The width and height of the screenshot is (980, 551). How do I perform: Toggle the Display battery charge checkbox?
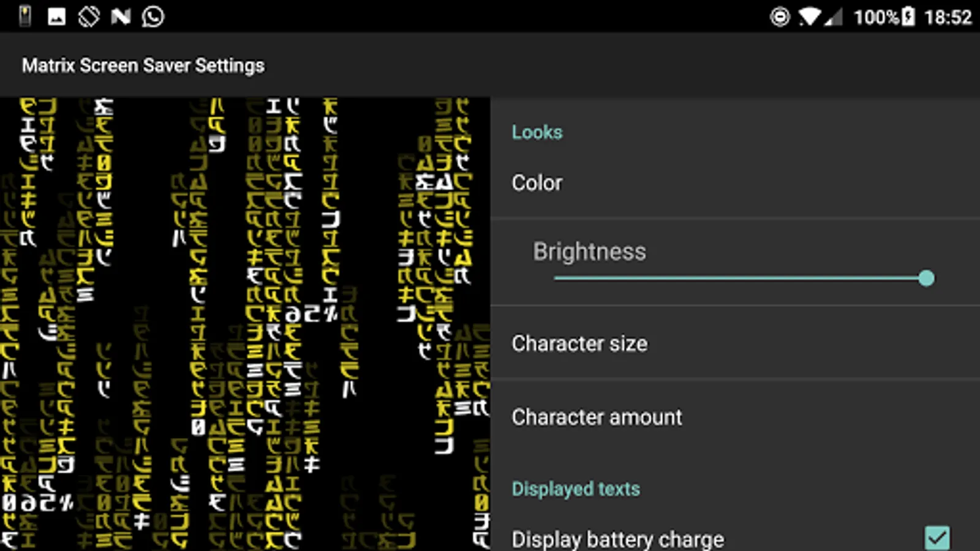pos(937,538)
